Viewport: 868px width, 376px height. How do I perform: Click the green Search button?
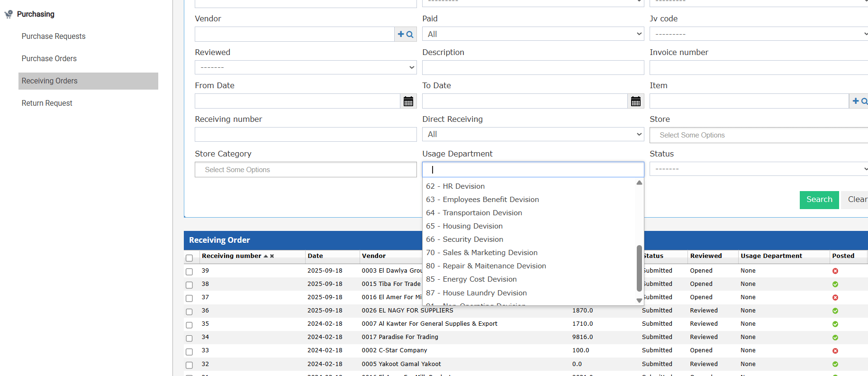(x=819, y=200)
